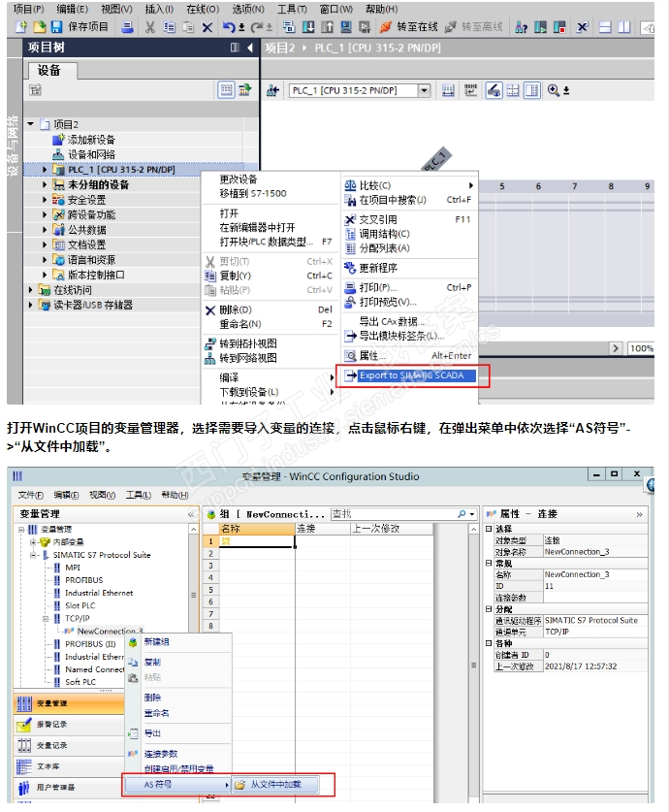Choose 导出 in WinCC context menu
The image size is (669, 812).
tap(178, 733)
